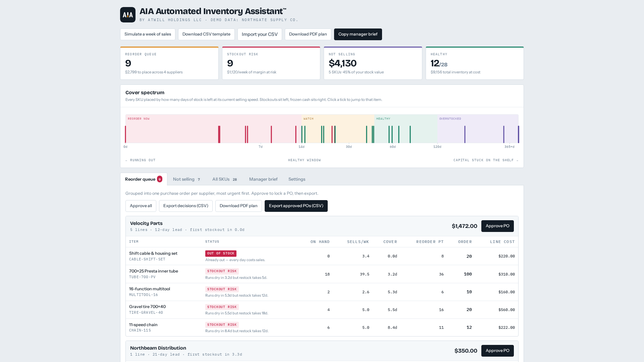Click the STATUS column header
644x362 pixels.
(212, 242)
